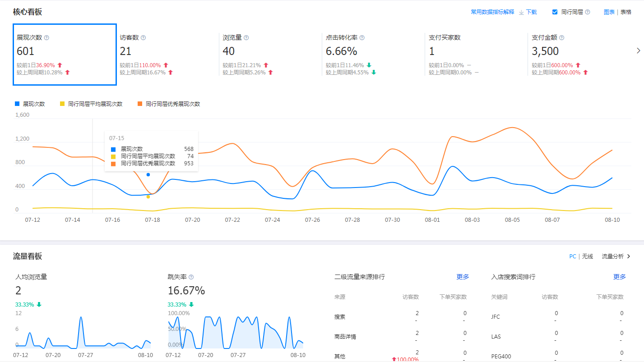The height and width of the screenshot is (362, 644).
Task: Click the help icon next to 点击转化率
Action: 362,37
